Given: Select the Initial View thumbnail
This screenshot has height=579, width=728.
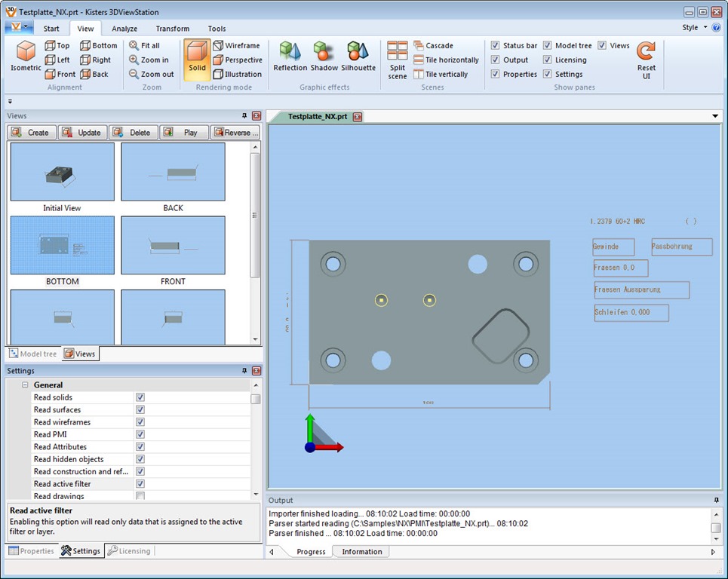Looking at the screenshot, I should pos(62,172).
